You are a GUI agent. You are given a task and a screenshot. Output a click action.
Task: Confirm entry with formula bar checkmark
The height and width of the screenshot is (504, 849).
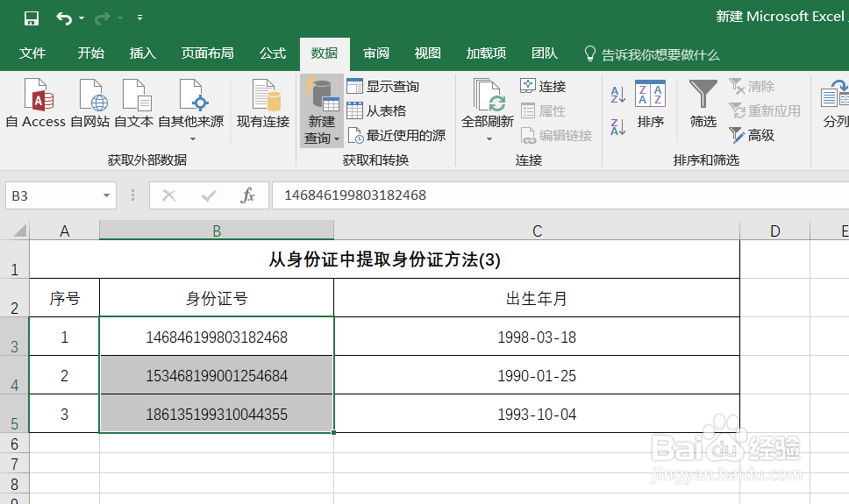pos(209,195)
